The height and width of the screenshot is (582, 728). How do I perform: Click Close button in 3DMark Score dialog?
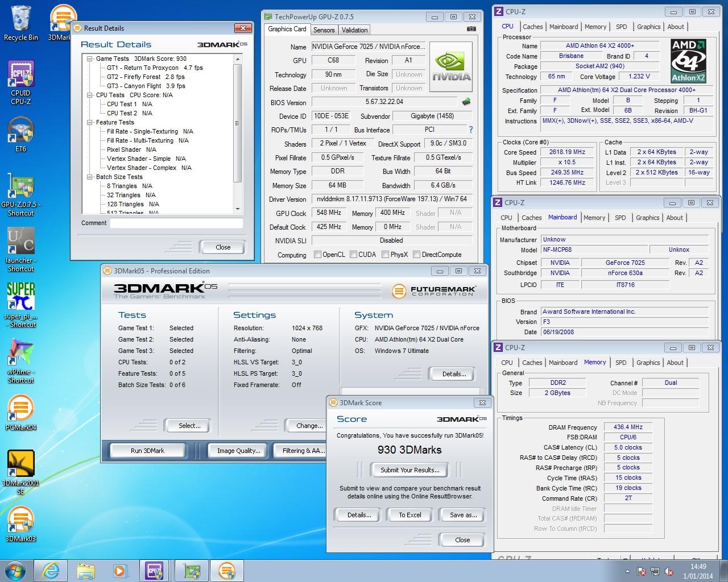pos(462,540)
